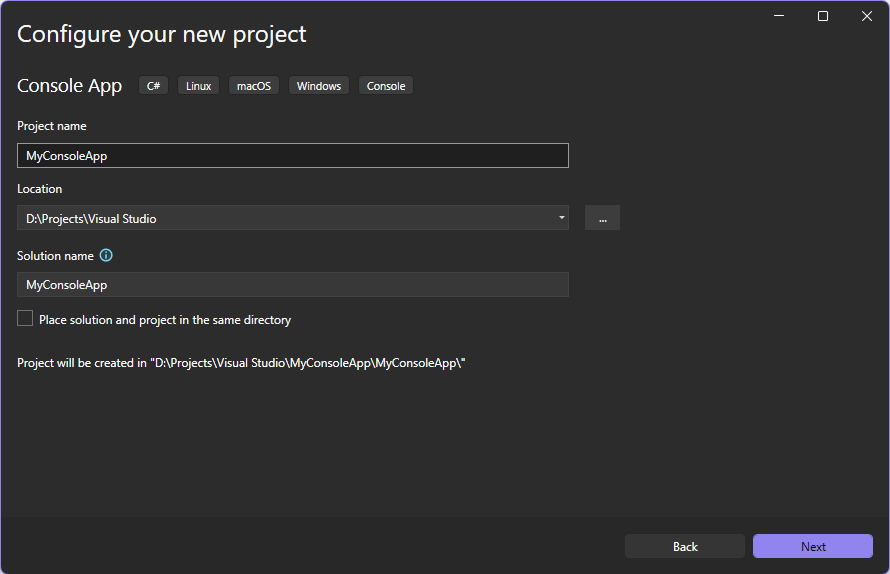Click the Solution name input field

pos(293,284)
